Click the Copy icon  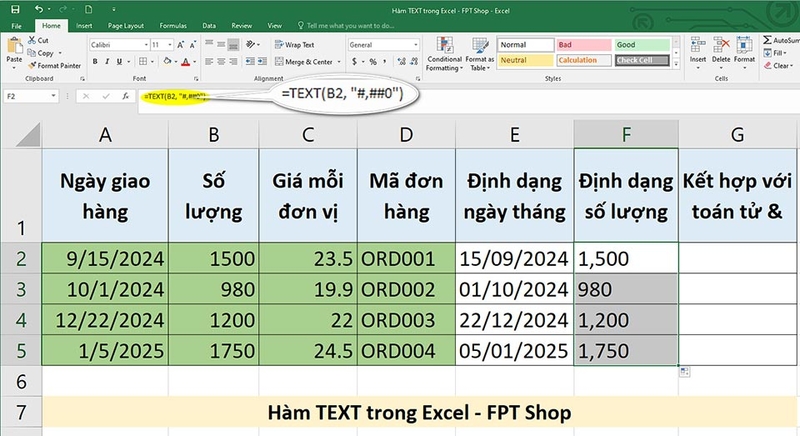coord(32,53)
